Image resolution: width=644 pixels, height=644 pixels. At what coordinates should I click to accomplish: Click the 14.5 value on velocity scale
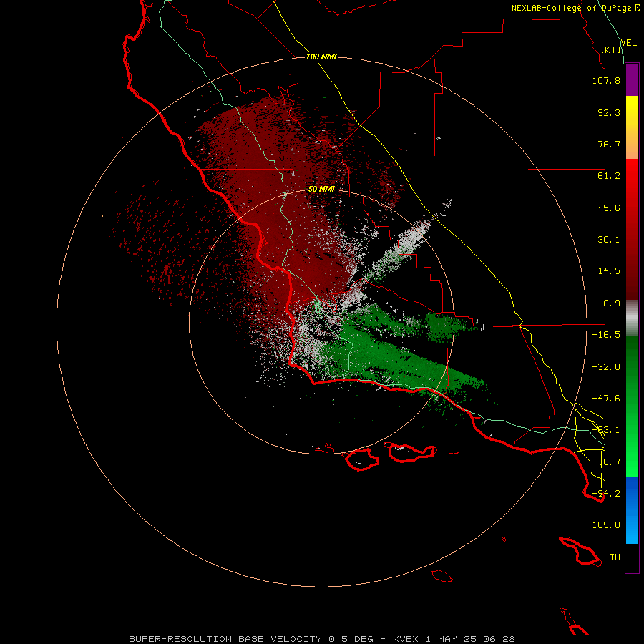click(x=609, y=271)
